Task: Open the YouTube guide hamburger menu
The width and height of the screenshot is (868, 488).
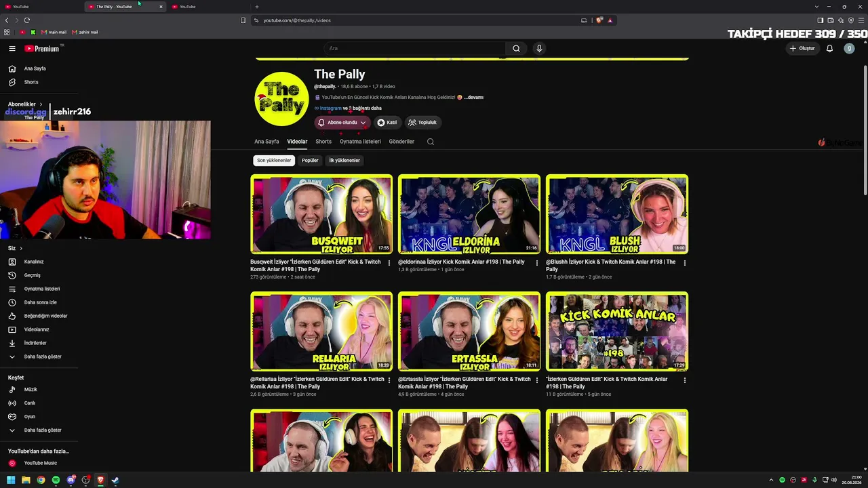Action: (x=12, y=48)
